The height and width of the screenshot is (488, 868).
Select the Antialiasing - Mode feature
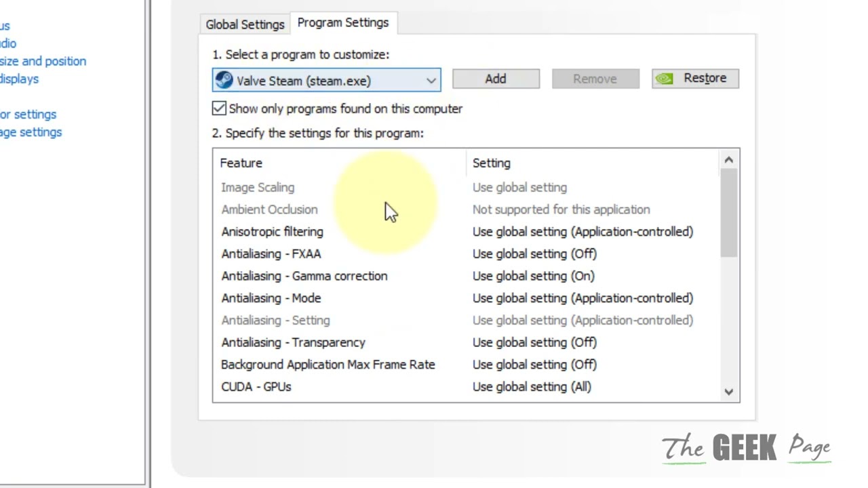[x=271, y=298]
